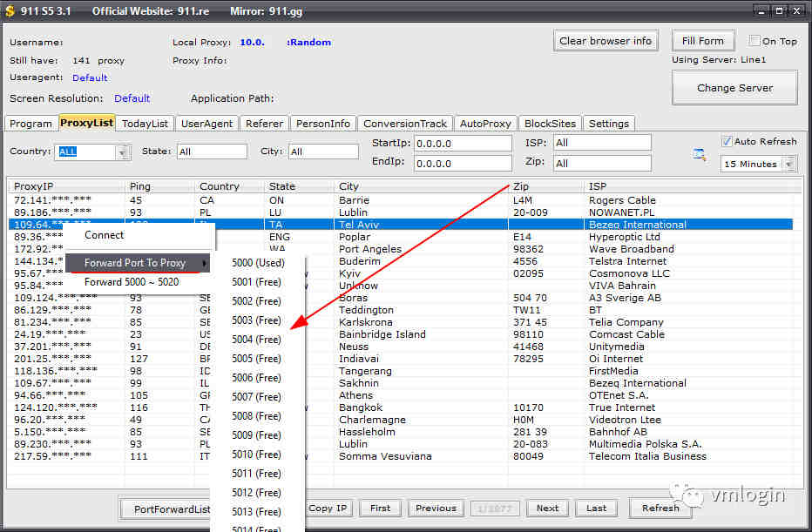Screen dimensions: 812x532
Task: Open the AutoProxy tab
Action: [x=486, y=124]
